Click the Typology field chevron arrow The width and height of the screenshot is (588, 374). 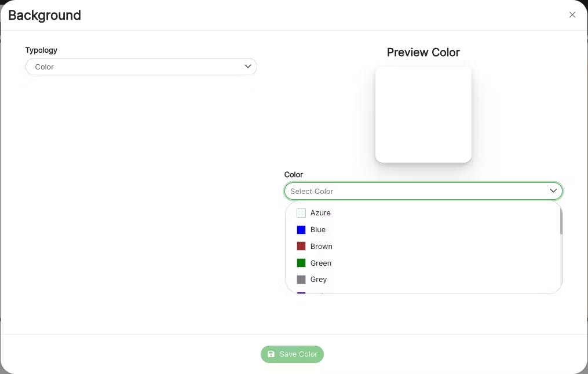click(248, 67)
